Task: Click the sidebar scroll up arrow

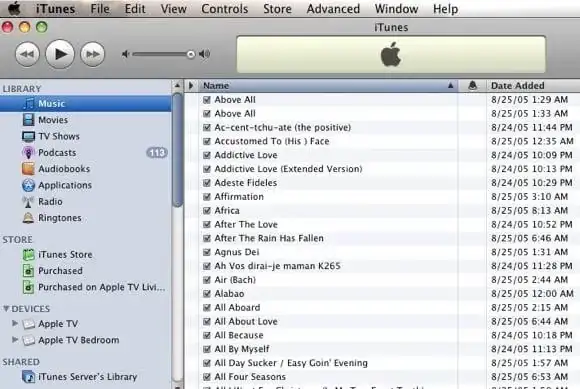Action: 178,85
